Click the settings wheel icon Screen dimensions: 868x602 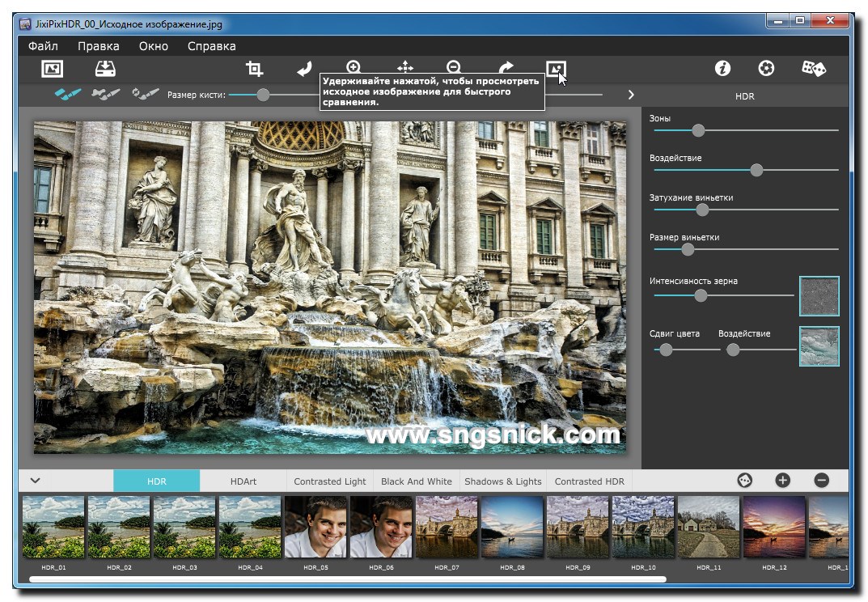point(766,68)
